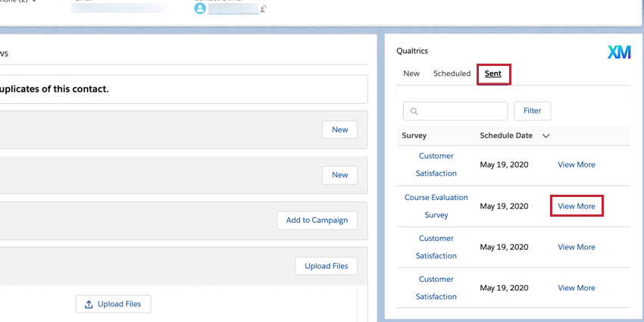
Task: Open the Course Evaluation Survey link
Action: pos(436,206)
